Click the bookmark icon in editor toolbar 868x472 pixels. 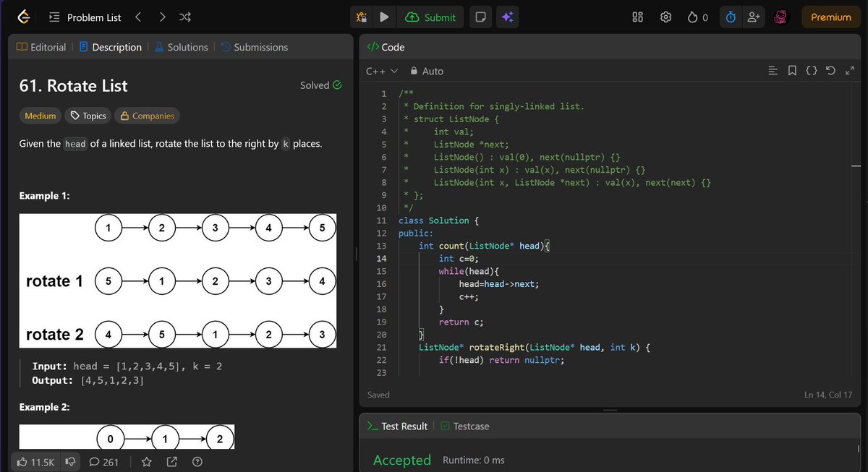pyautogui.click(x=792, y=71)
